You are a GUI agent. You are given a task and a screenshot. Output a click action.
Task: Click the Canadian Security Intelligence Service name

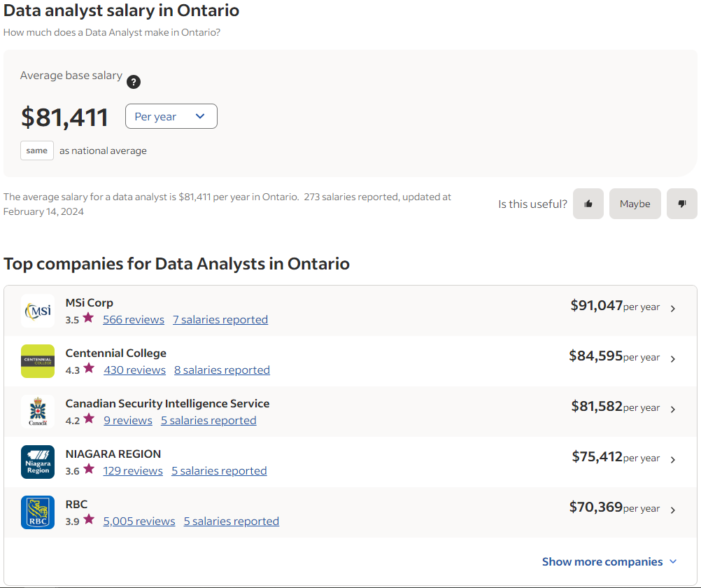pyautogui.click(x=168, y=404)
